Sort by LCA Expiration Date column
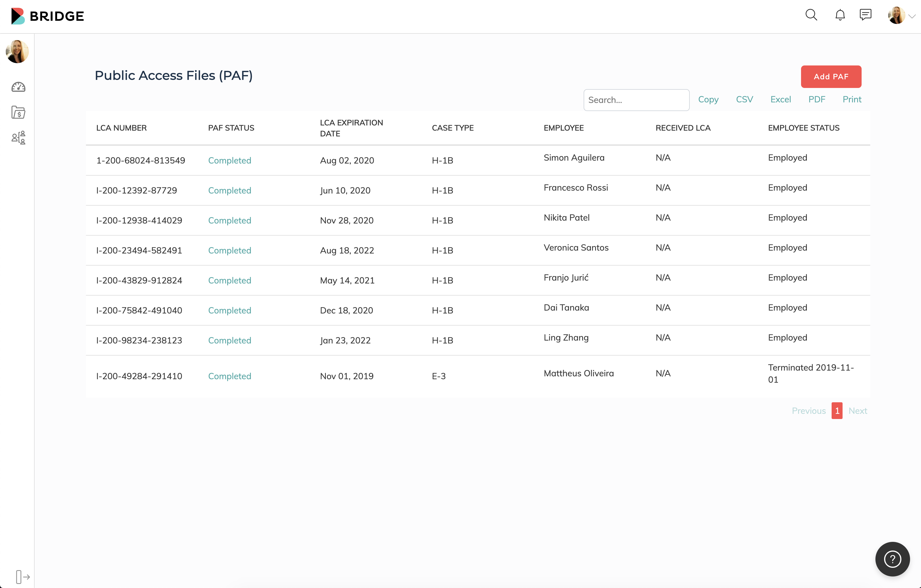This screenshot has height=588, width=921. [351, 128]
